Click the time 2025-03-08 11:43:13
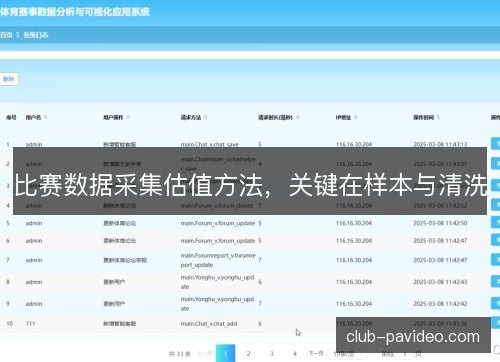This screenshot has height=362, width=500. point(440,144)
